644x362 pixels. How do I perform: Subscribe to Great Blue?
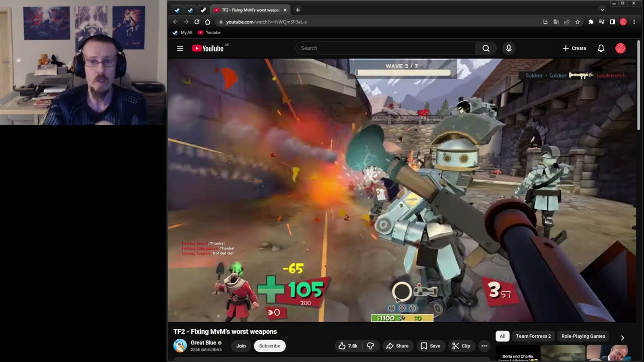[270, 346]
